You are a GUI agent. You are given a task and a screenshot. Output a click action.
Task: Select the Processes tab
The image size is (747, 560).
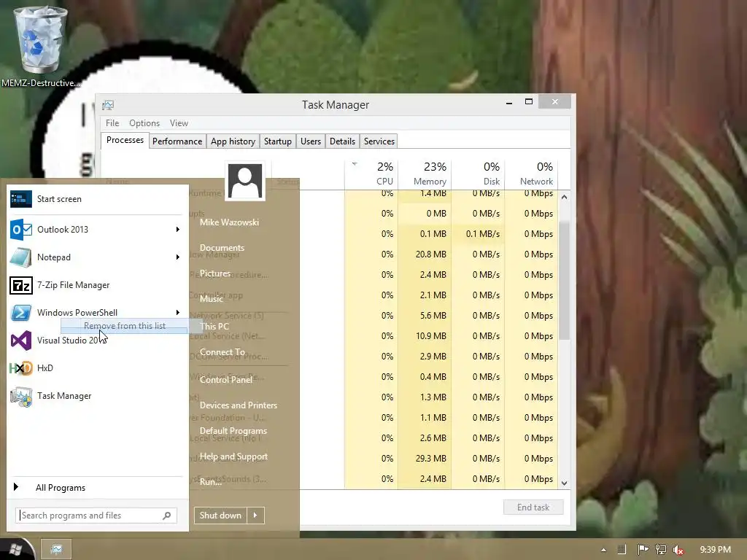[125, 140]
